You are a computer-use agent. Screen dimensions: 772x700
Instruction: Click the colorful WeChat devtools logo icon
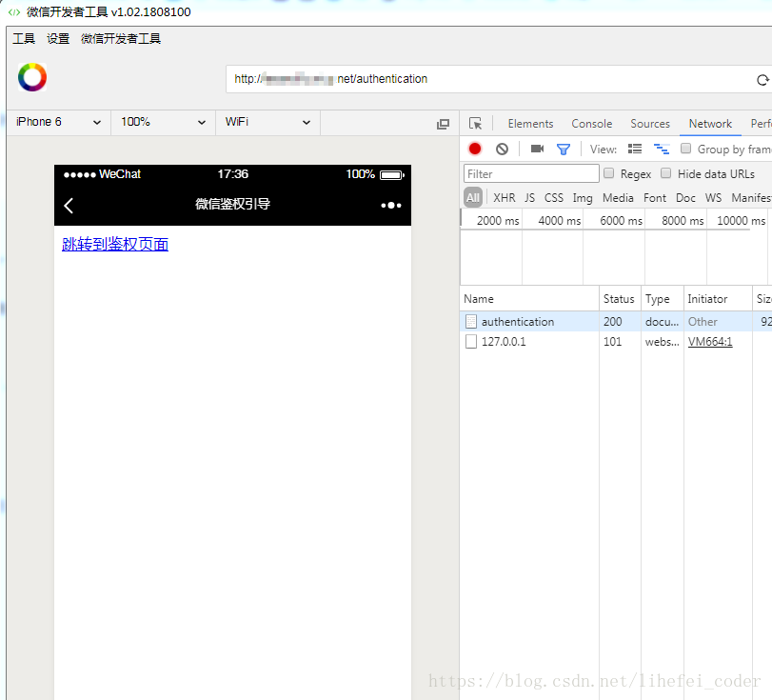(32, 77)
